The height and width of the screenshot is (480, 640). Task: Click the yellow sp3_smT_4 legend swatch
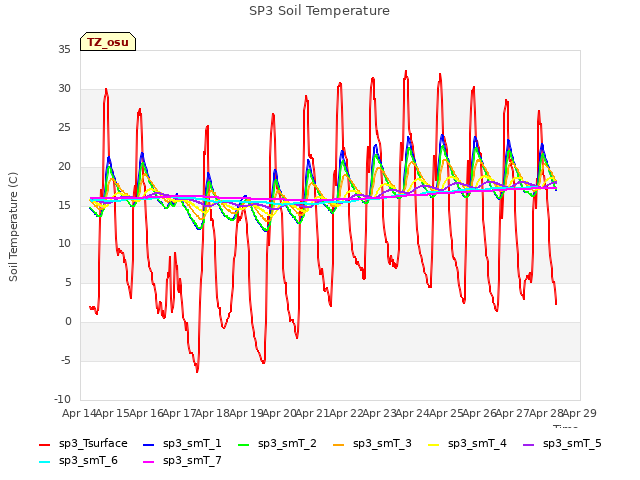pos(433,444)
